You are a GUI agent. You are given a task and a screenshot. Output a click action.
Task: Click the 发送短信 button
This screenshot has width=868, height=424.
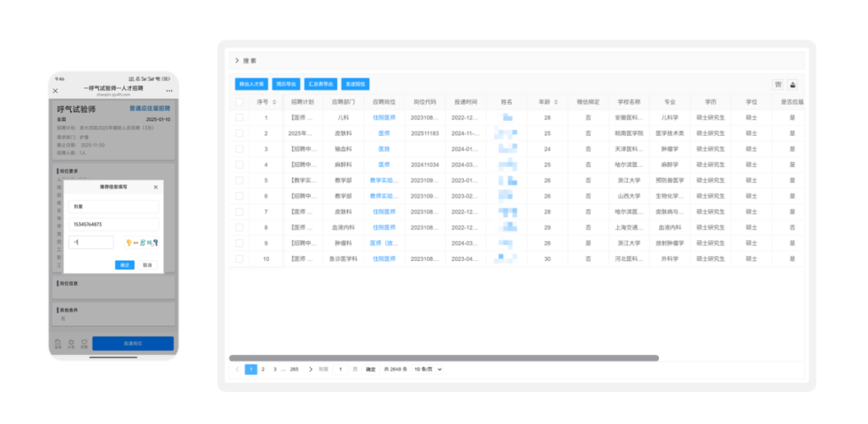[x=355, y=84]
